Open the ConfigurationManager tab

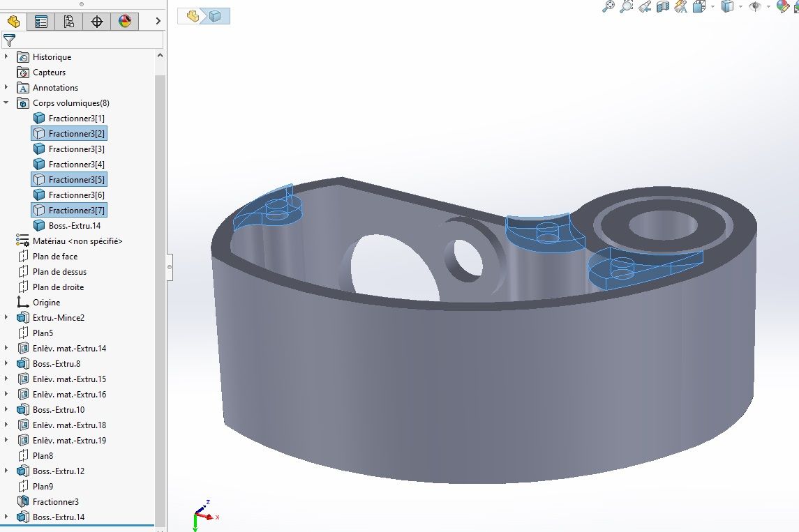69,22
